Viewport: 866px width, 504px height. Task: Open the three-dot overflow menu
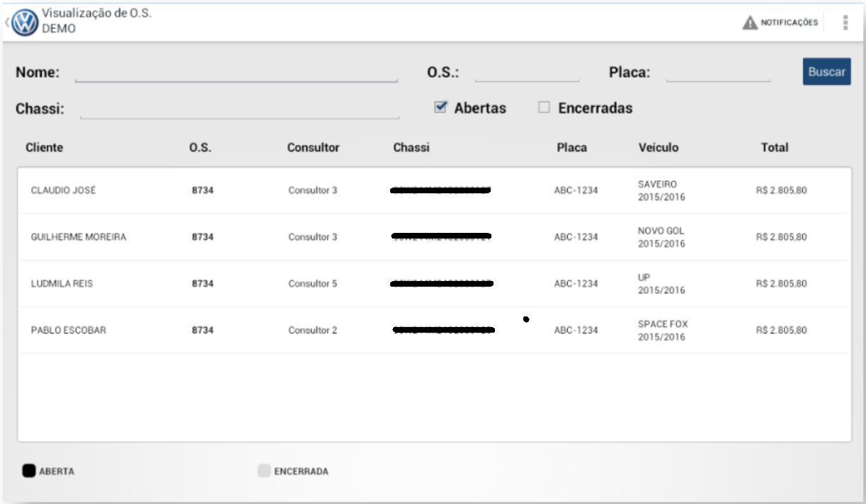845,23
